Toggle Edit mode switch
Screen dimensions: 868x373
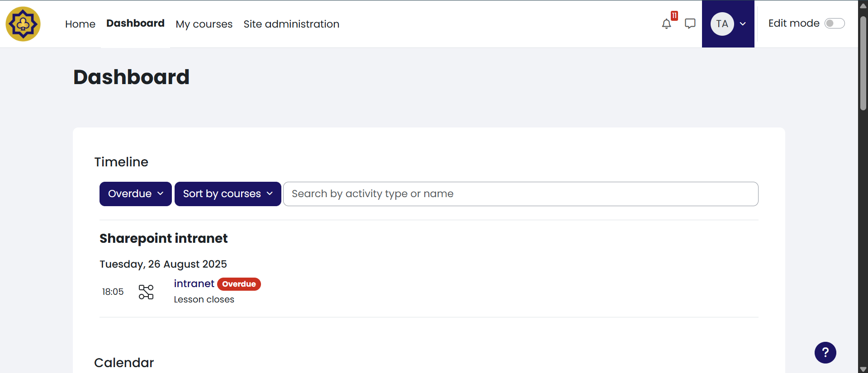835,24
